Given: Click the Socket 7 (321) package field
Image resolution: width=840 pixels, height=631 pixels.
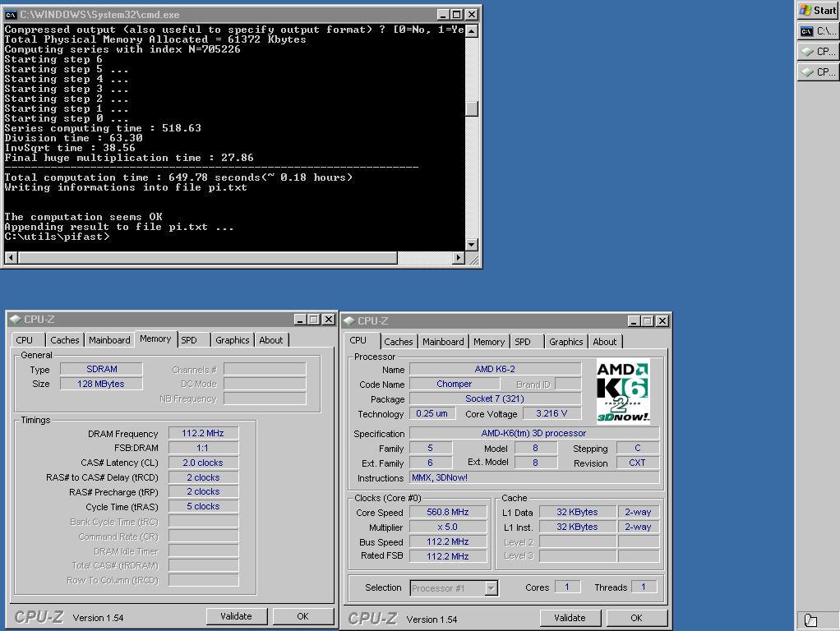Looking at the screenshot, I should (495, 398).
